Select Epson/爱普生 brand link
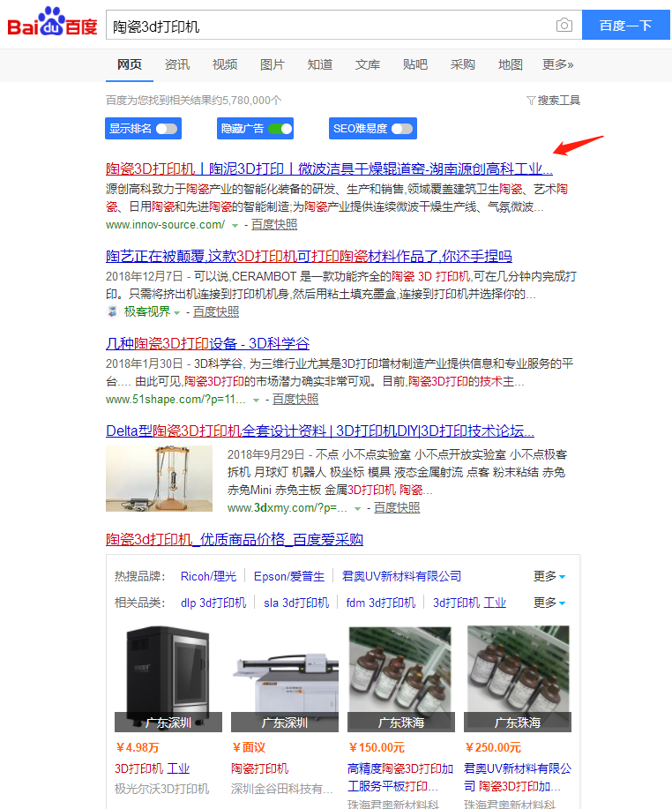The image size is (672, 809). pyautogui.click(x=289, y=576)
